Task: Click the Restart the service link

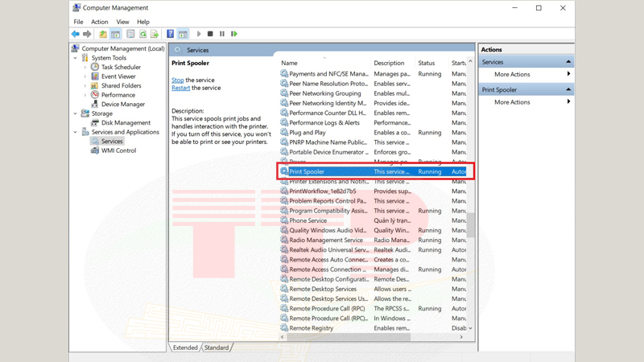Action: tap(180, 88)
